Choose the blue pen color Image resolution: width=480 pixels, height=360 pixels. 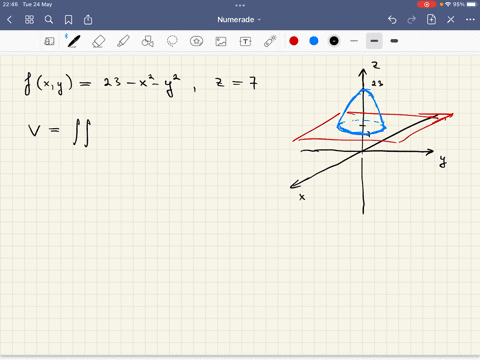pos(314,41)
